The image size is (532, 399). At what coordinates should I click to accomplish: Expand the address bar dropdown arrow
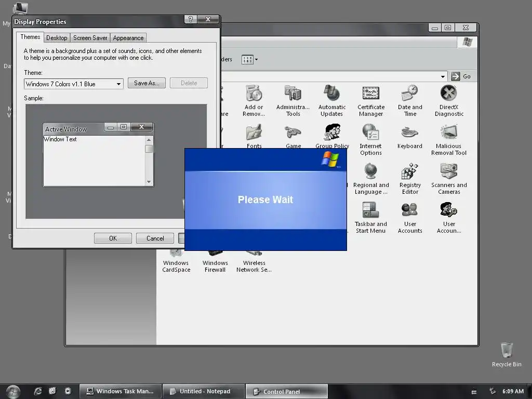[443, 77]
